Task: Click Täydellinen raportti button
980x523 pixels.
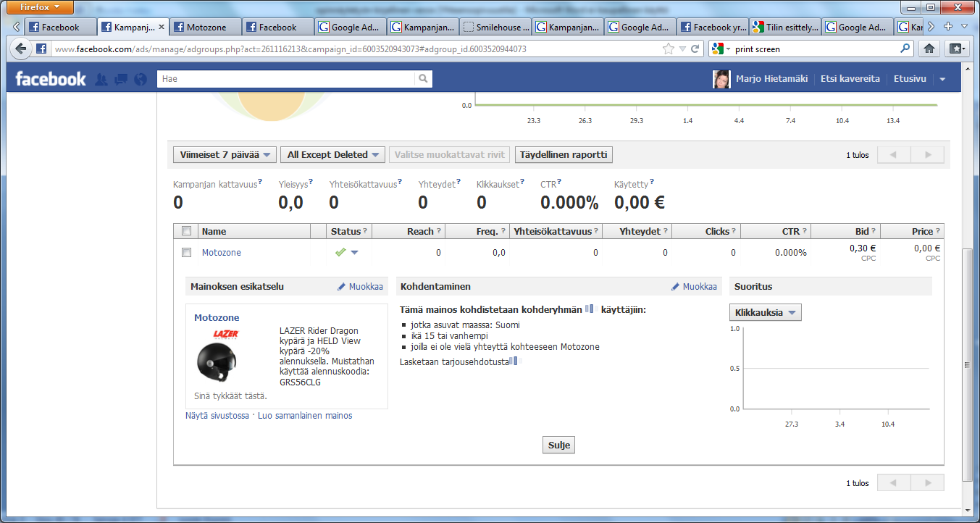Action: pyautogui.click(x=564, y=154)
